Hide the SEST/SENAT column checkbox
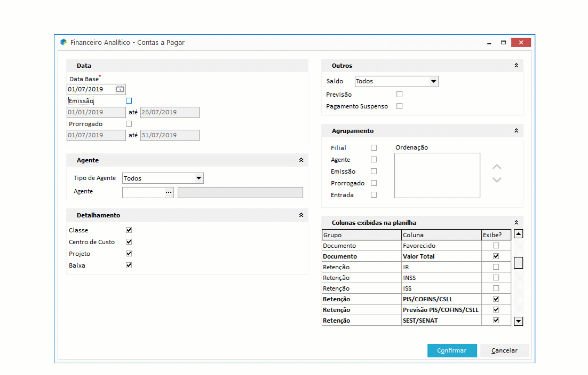 click(x=496, y=320)
